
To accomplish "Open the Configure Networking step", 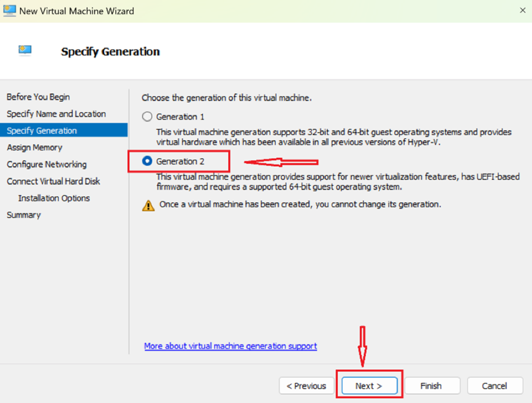I will pos(47,164).
